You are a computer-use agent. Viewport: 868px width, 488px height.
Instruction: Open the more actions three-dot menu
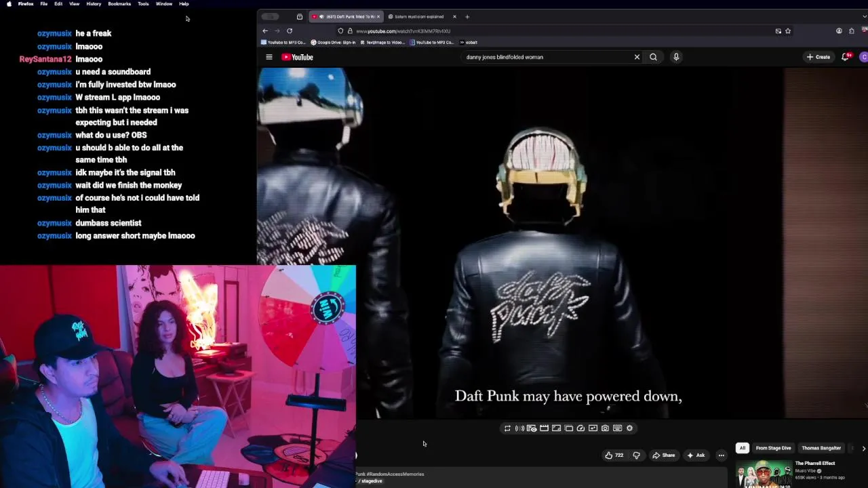722,455
